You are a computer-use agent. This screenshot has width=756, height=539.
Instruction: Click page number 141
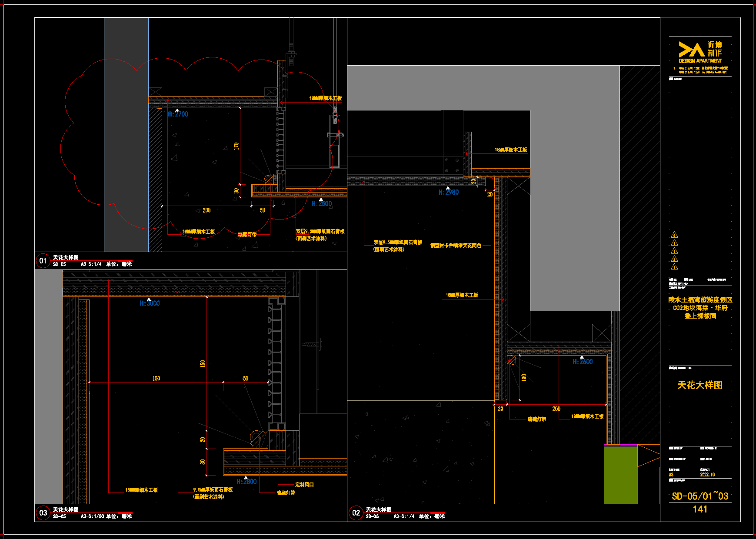point(700,509)
